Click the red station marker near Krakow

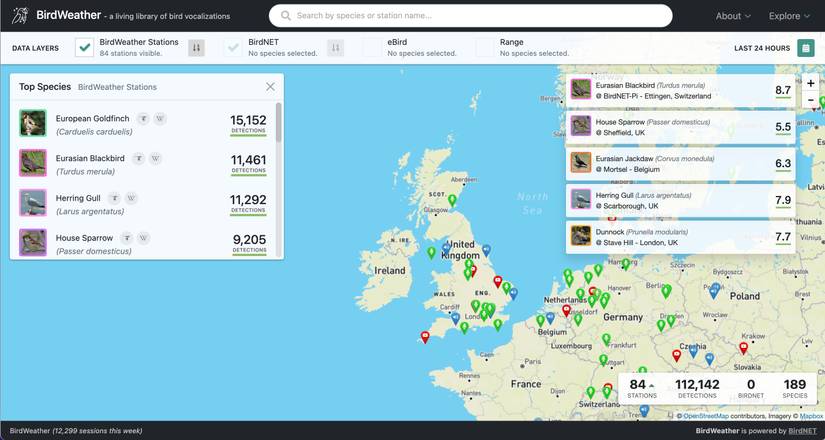[743, 348]
